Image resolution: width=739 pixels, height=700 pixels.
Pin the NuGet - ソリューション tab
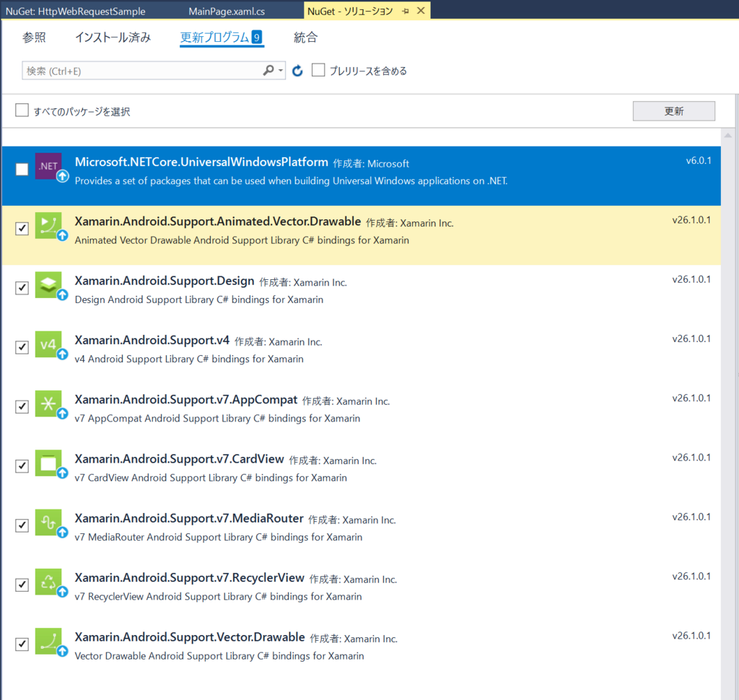[406, 11]
